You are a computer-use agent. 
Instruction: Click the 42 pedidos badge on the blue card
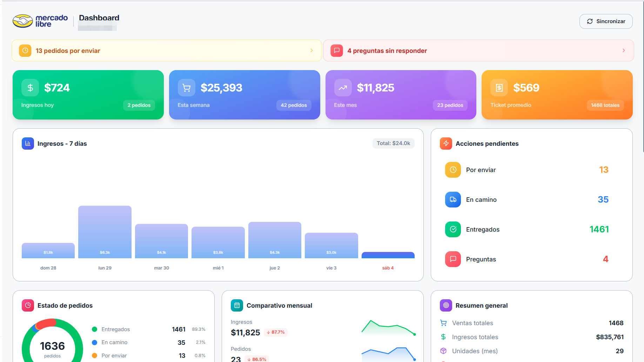[x=294, y=105]
